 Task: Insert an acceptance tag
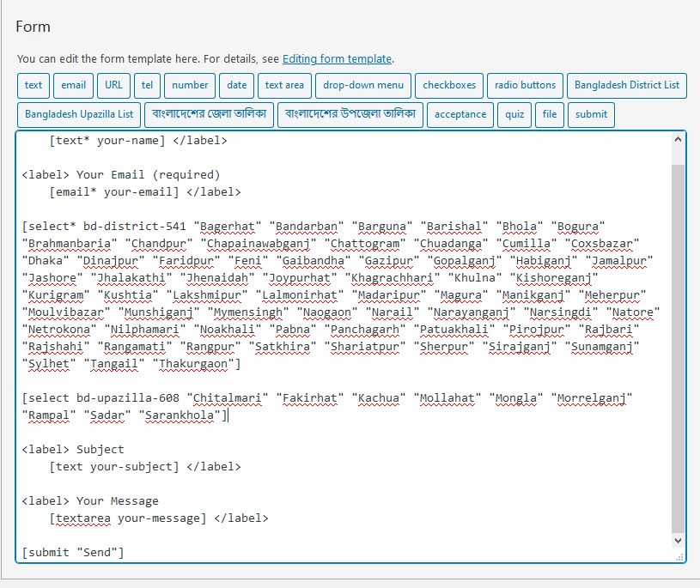460,115
